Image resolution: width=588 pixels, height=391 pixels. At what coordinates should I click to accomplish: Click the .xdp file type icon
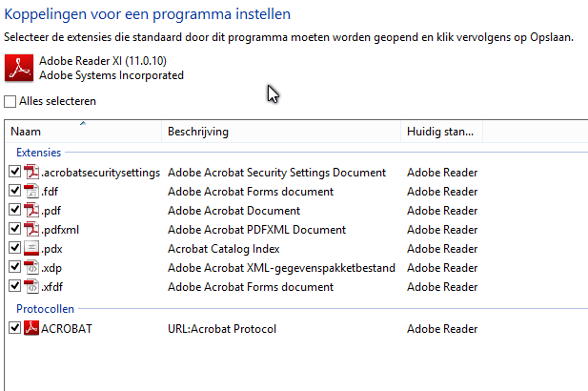[x=31, y=268]
